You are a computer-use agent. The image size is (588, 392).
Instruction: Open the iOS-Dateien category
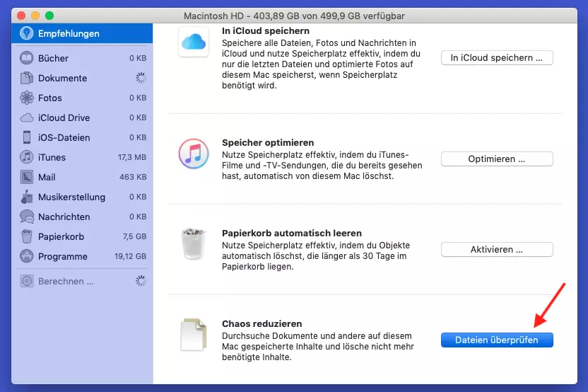coord(82,137)
